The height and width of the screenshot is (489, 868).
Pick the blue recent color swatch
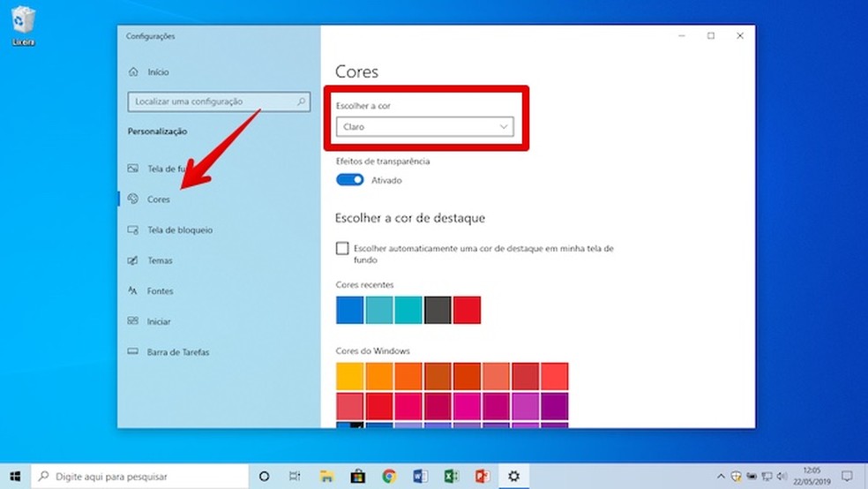click(350, 310)
